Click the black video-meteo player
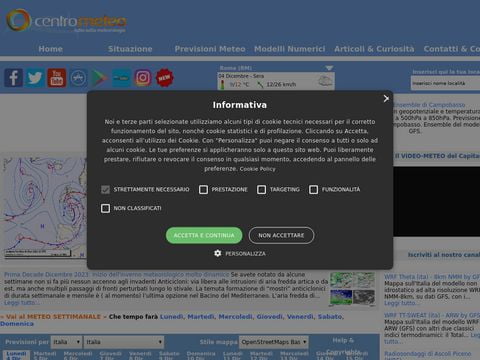 437,201
